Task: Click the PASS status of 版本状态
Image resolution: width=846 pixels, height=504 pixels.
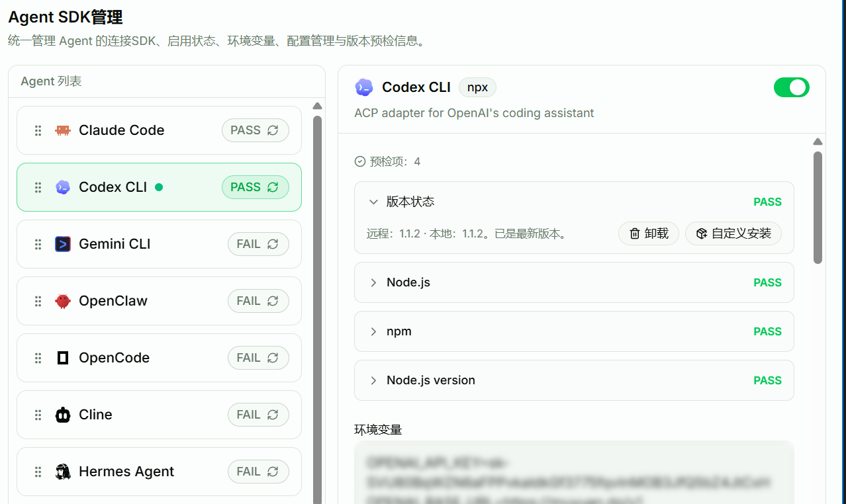Action: (767, 202)
